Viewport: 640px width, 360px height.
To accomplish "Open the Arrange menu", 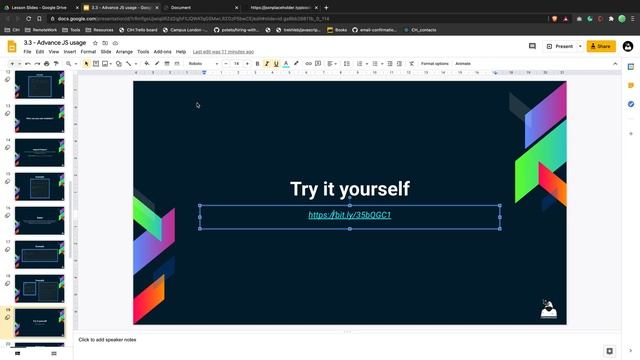I will pyautogui.click(x=124, y=52).
